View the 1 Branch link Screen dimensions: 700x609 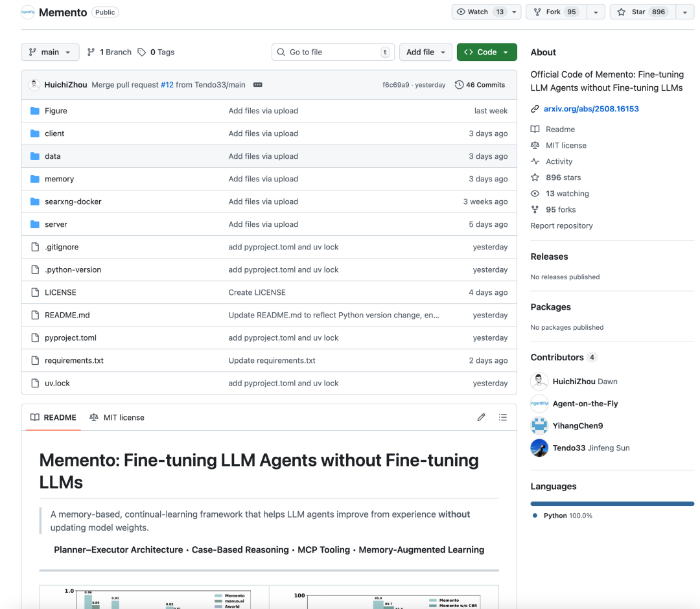point(110,52)
